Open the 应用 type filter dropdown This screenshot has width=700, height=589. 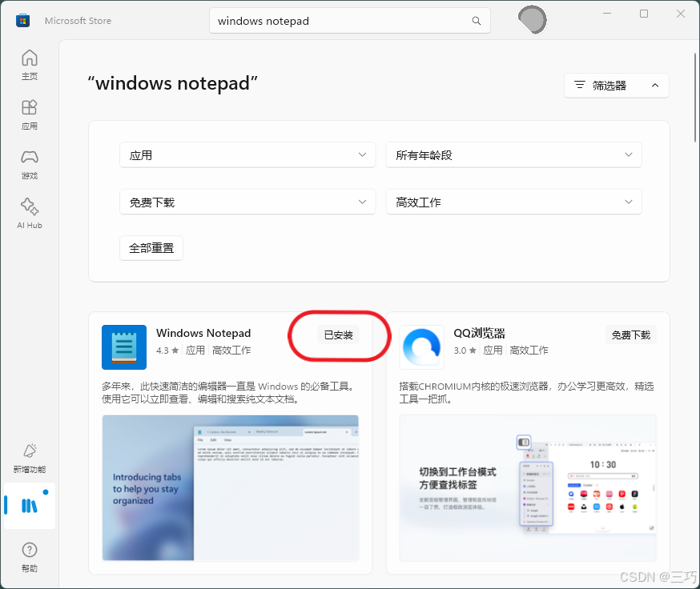tap(247, 154)
